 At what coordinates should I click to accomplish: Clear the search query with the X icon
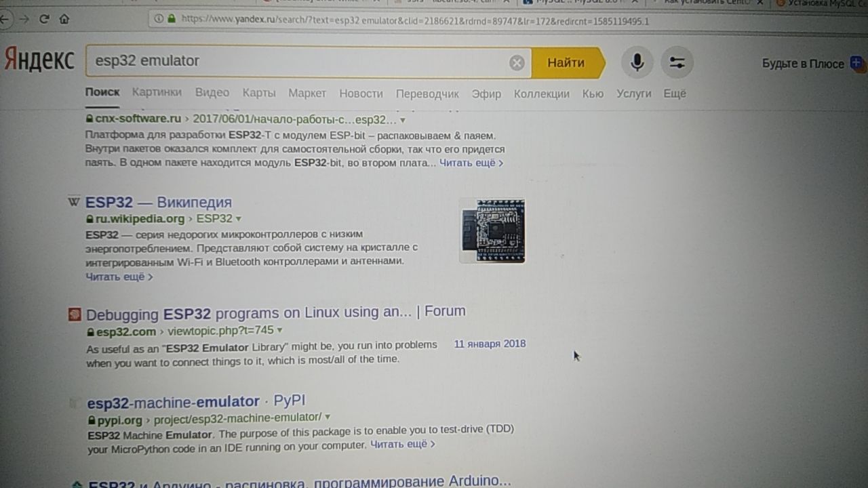coord(517,63)
